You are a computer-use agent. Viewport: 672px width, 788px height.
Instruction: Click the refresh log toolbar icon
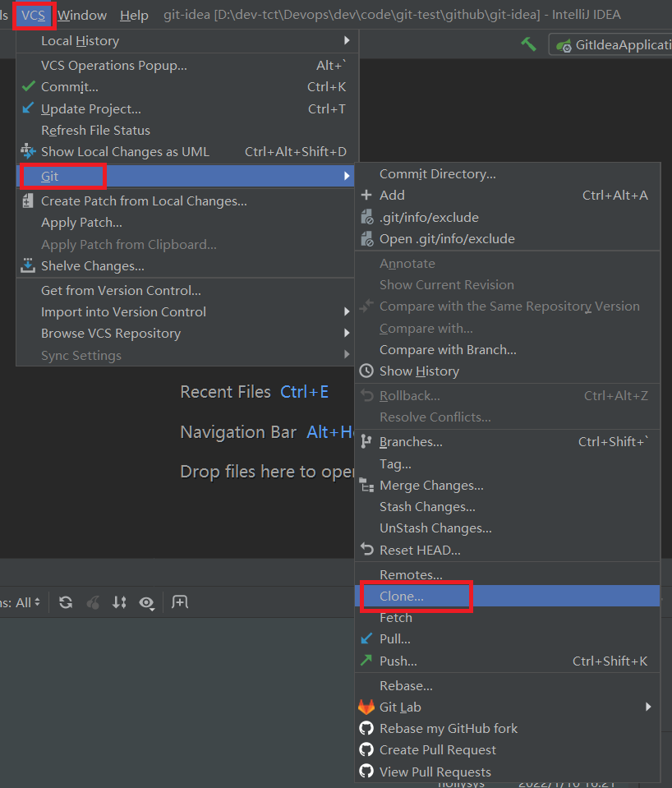(x=66, y=602)
